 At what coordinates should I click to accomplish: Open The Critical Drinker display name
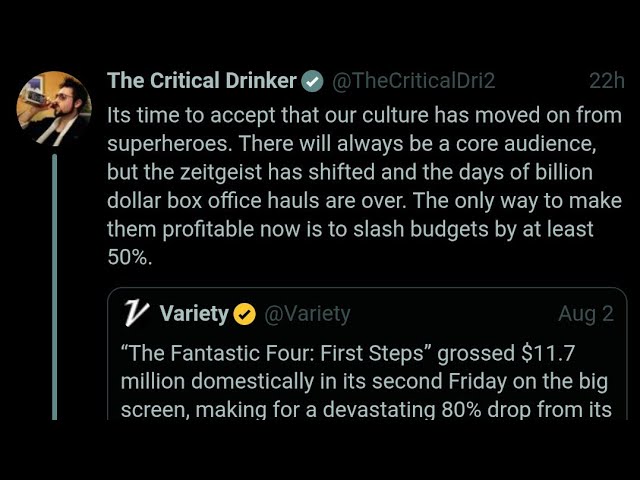(x=201, y=81)
